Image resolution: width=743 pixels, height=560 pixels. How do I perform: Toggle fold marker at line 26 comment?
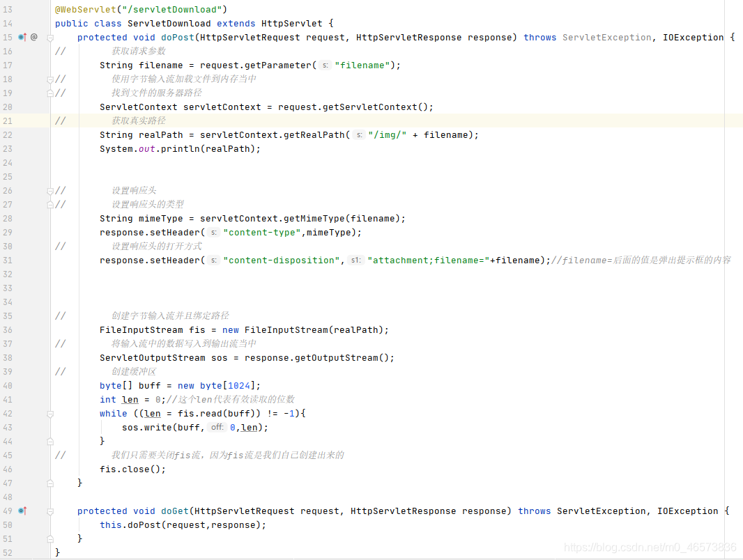[50, 192]
